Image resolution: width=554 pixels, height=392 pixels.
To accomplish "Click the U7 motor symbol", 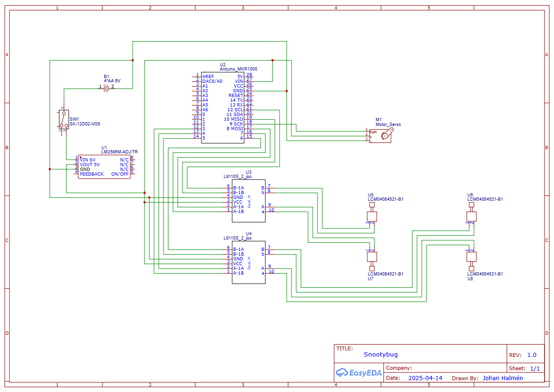I will (372, 260).
